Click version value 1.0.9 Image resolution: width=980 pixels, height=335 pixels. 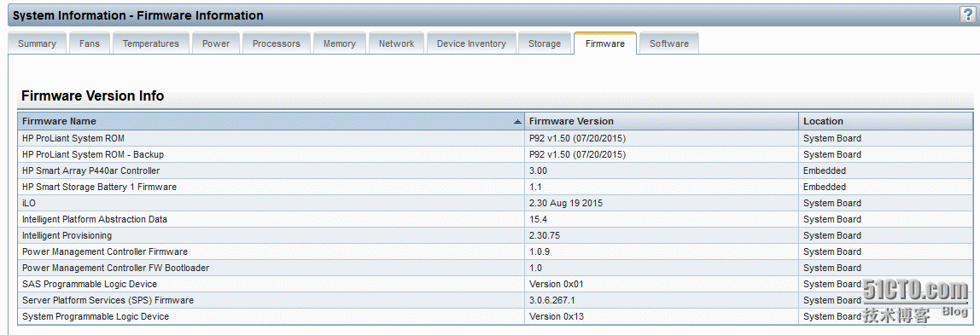[540, 251]
